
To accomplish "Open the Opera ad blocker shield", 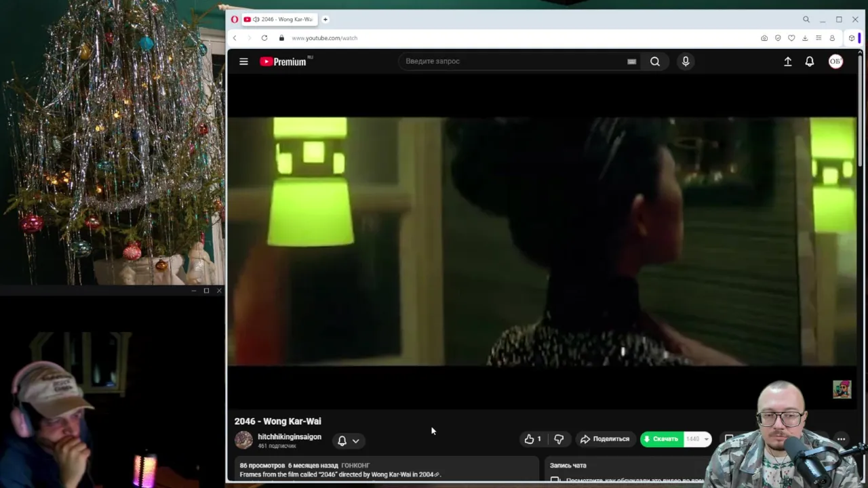I will (778, 38).
